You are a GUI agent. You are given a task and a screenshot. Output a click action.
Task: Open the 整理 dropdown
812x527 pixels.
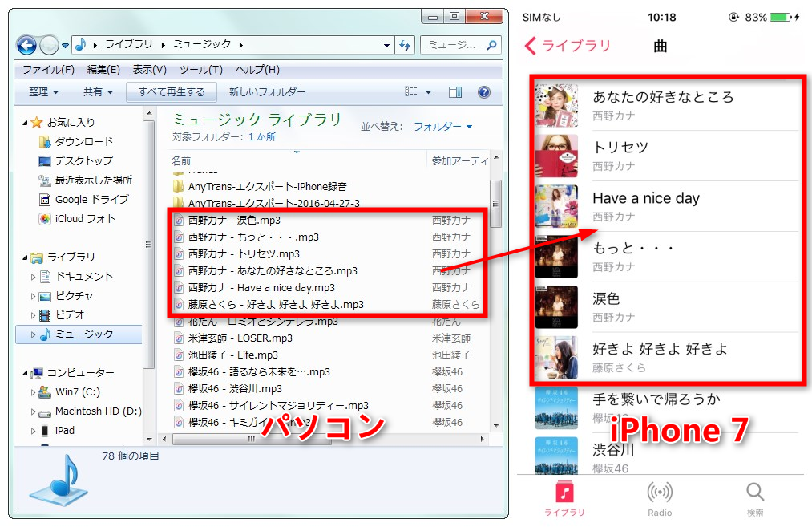tap(43, 92)
